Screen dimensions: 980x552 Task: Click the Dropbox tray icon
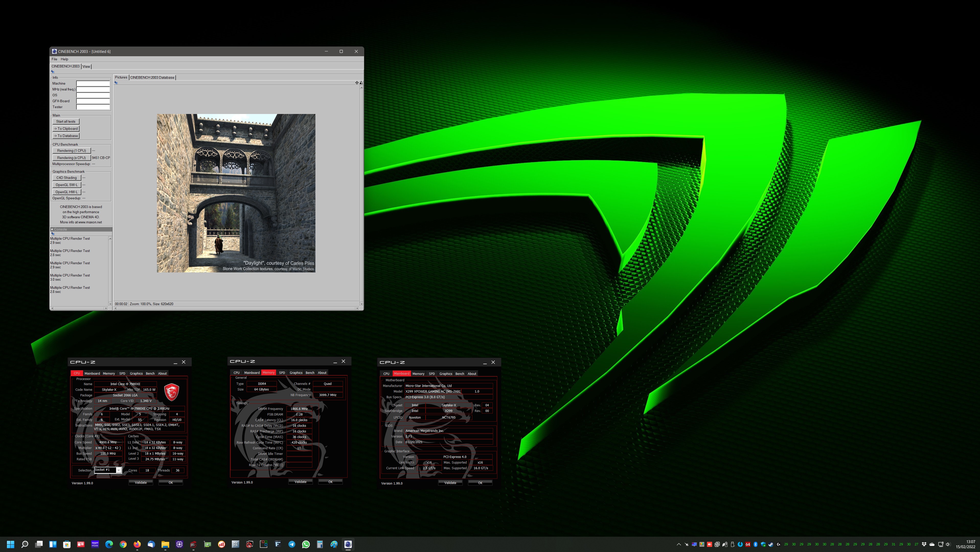click(924, 544)
